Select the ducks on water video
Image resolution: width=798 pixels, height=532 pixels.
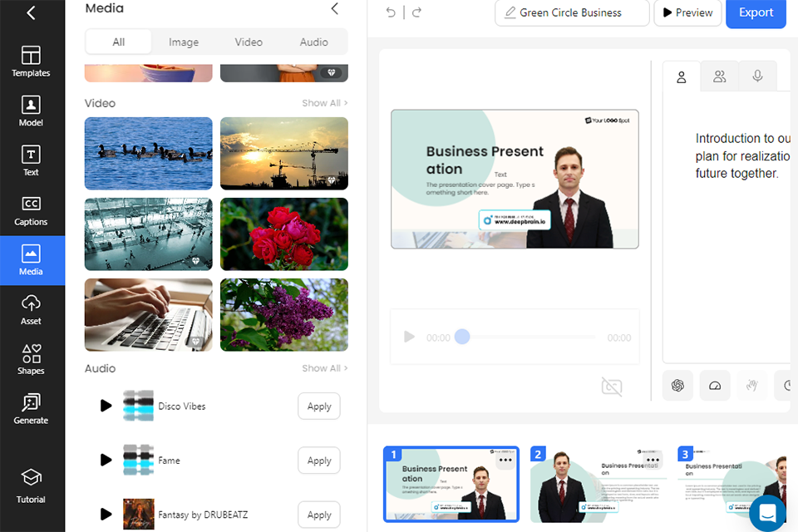click(x=149, y=153)
